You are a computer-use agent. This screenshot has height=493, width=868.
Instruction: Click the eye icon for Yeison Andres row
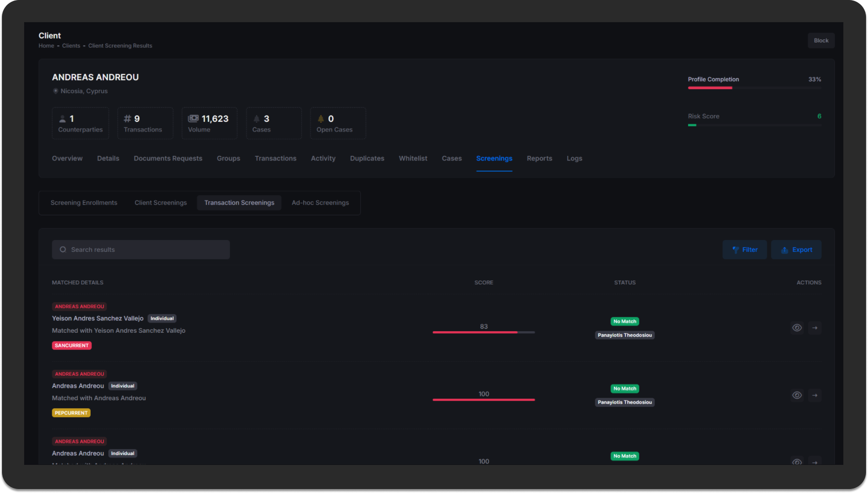(x=797, y=328)
